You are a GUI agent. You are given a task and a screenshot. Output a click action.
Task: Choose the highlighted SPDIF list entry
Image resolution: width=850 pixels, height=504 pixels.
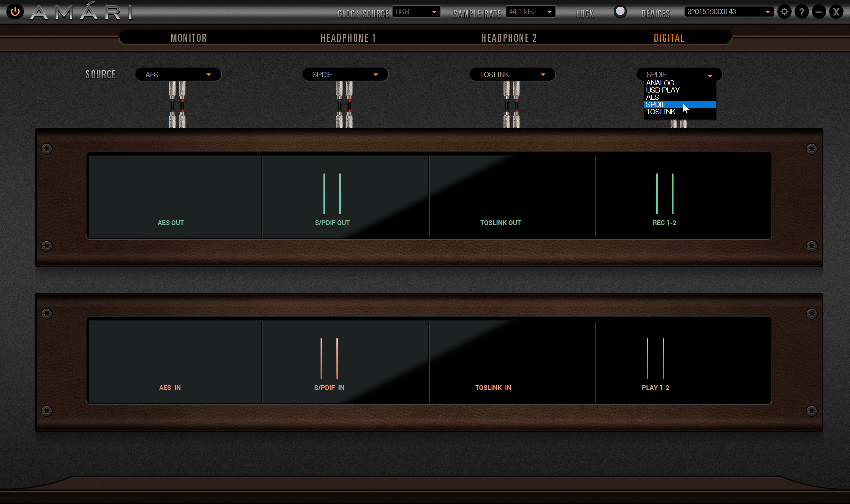pyautogui.click(x=679, y=104)
